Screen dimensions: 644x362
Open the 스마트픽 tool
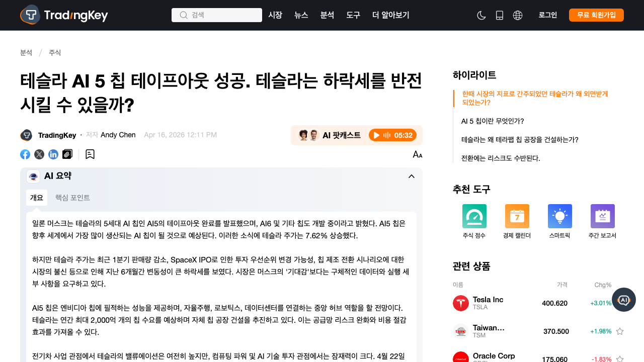point(560,222)
